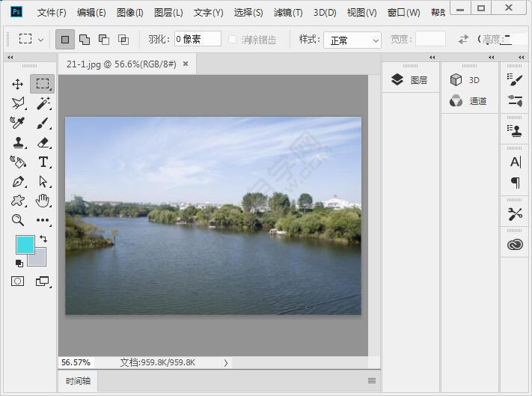Image resolution: width=532 pixels, height=396 pixels.
Task: Select the Paint Bucket tool
Action: click(18, 162)
